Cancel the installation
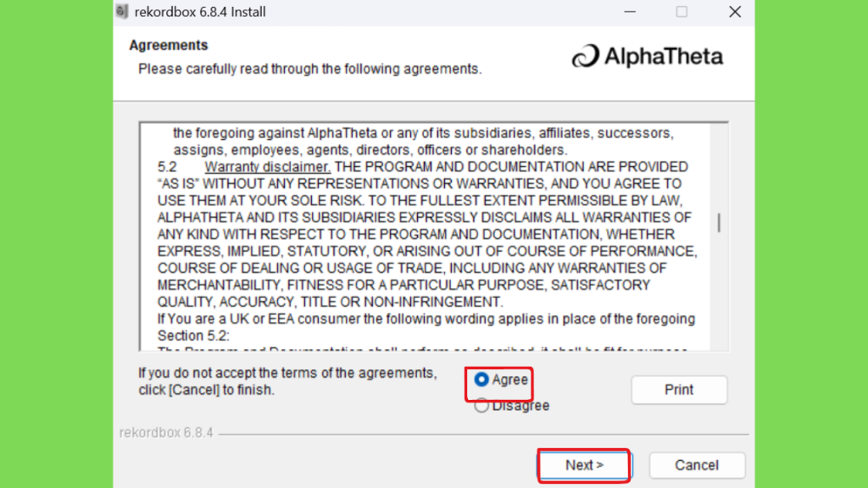This screenshot has height=488, width=868. pyautogui.click(x=697, y=465)
